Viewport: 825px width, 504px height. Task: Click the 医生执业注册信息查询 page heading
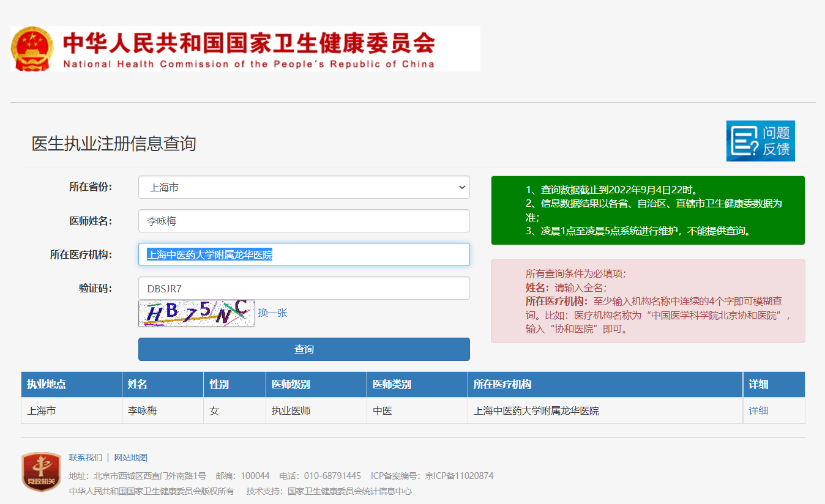click(x=114, y=144)
